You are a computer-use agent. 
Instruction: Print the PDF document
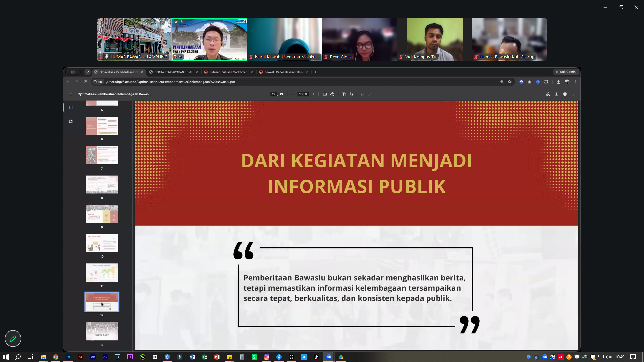coord(565,94)
